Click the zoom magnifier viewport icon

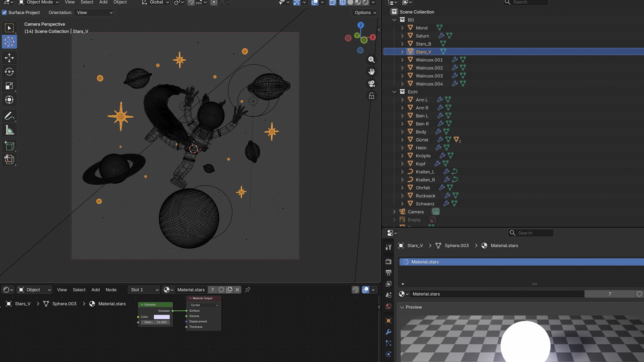pos(371,60)
